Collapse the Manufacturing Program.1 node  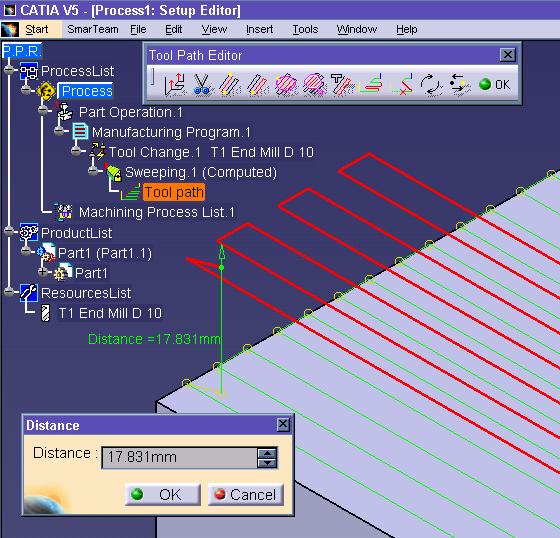(59, 131)
